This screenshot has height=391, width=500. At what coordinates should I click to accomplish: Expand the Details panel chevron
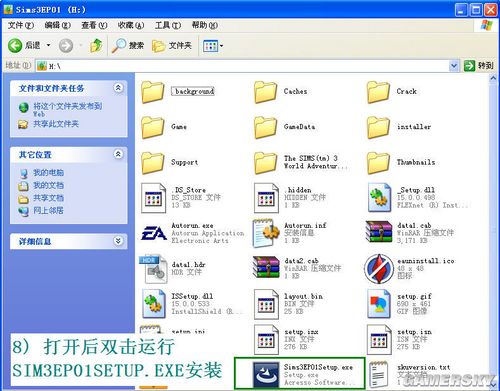pyautogui.click(x=118, y=240)
